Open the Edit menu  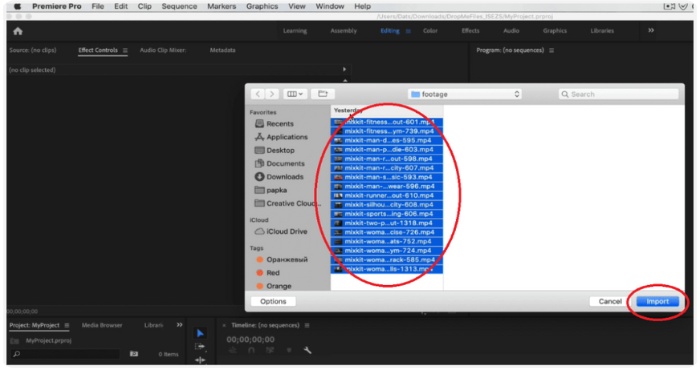(x=121, y=6)
